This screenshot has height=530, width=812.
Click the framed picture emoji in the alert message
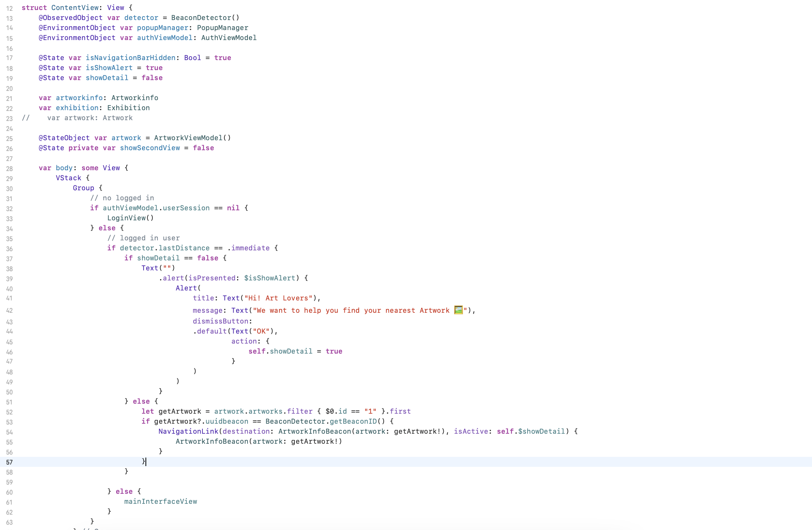458,310
